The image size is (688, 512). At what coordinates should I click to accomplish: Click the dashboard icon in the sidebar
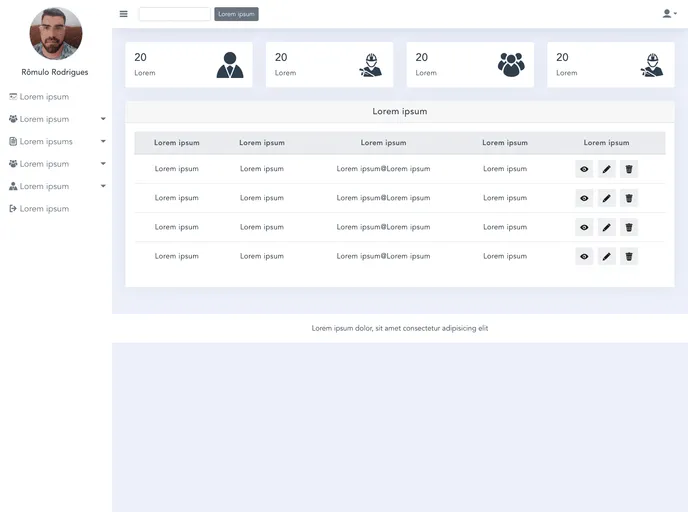pos(13,97)
